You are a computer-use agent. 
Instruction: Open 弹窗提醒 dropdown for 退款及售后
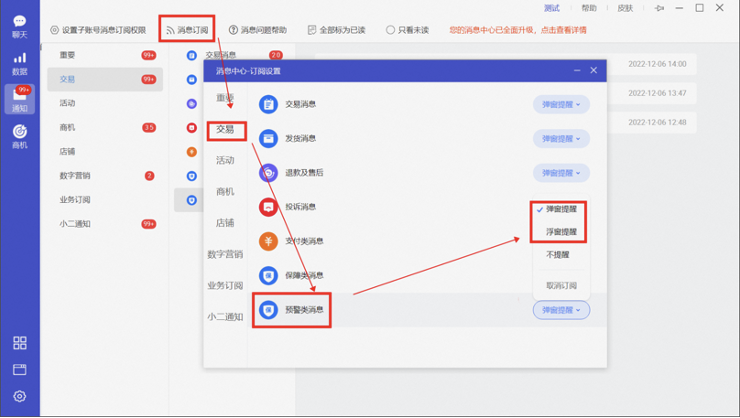[x=561, y=173]
